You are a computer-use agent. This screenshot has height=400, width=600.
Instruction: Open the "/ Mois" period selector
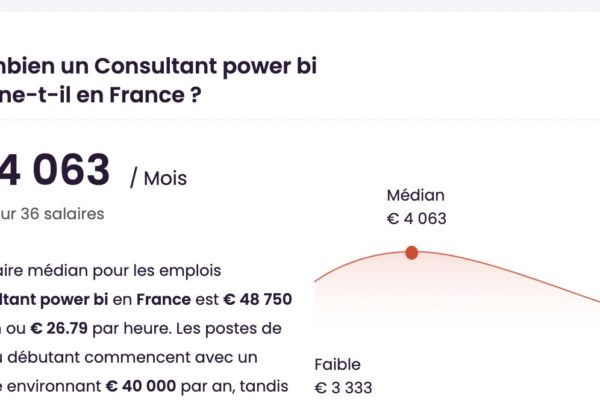click(x=158, y=178)
